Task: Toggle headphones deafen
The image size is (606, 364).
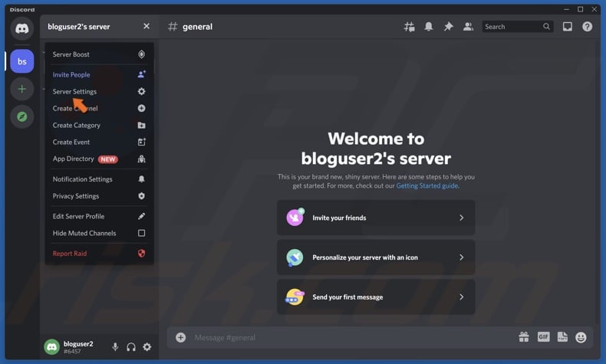Action: (131, 347)
